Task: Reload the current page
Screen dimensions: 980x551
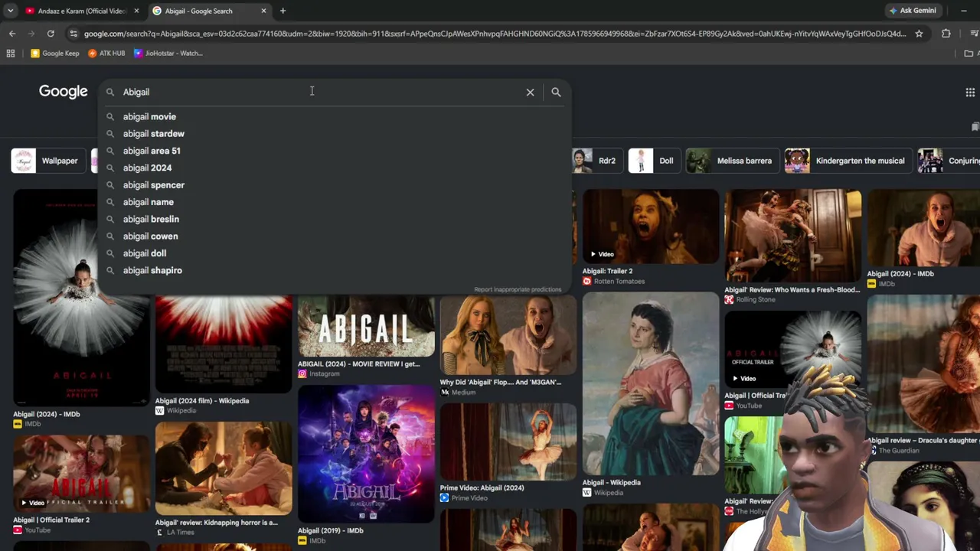Action: pyautogui.click(x=51, y=34)
